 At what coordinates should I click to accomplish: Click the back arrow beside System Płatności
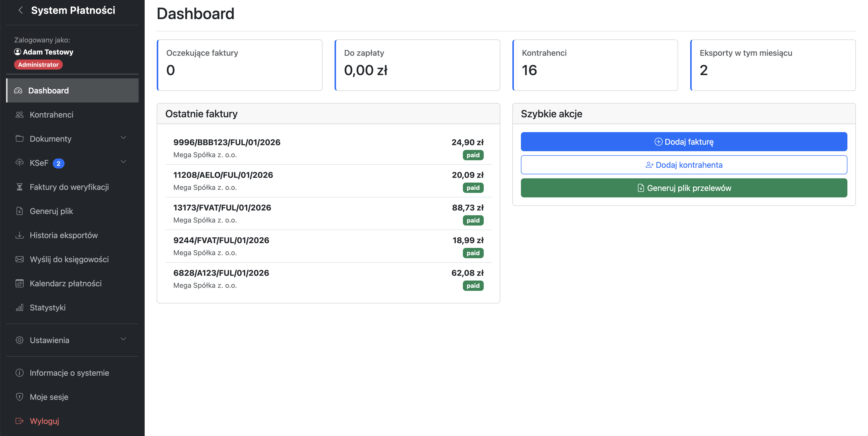[21, 10]
